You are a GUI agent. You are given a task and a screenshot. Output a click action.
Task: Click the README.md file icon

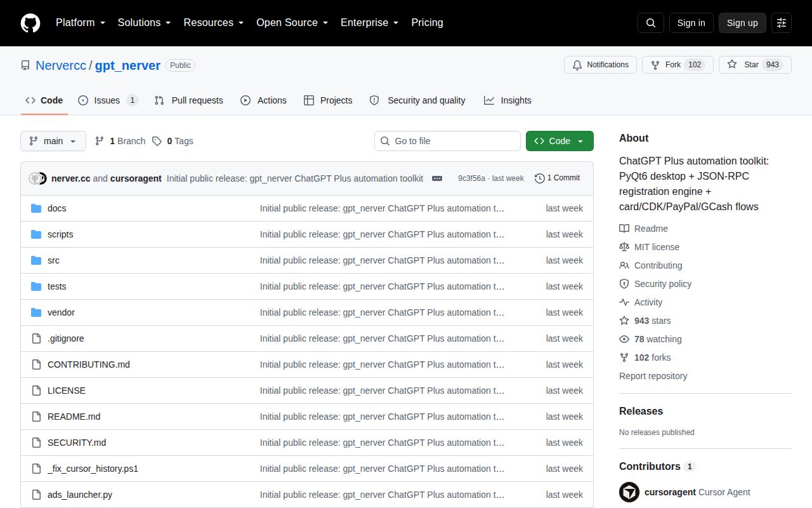[x=36, y=417]
